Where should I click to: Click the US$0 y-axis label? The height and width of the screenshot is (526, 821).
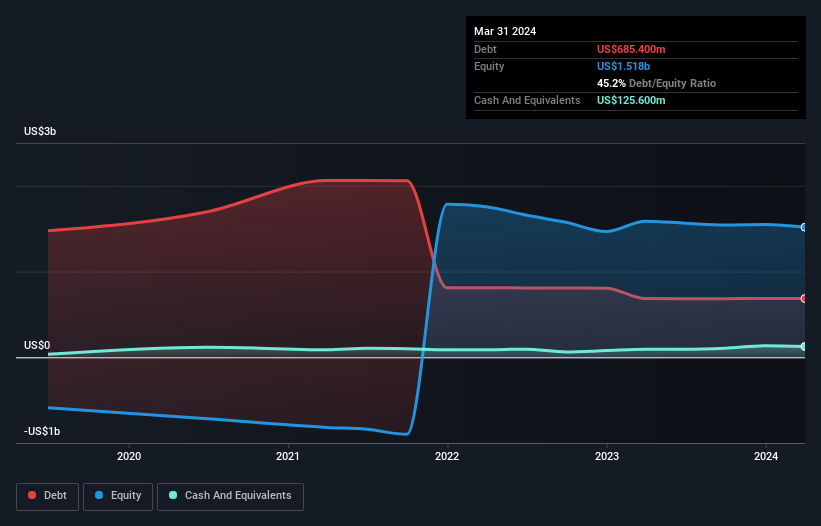pos(37,345)
